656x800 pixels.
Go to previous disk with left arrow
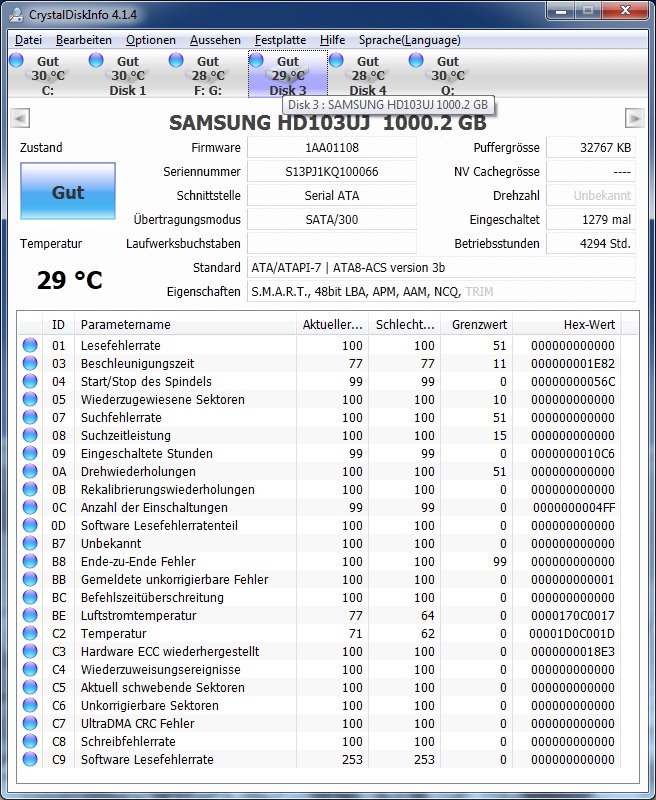pos(20,118)
